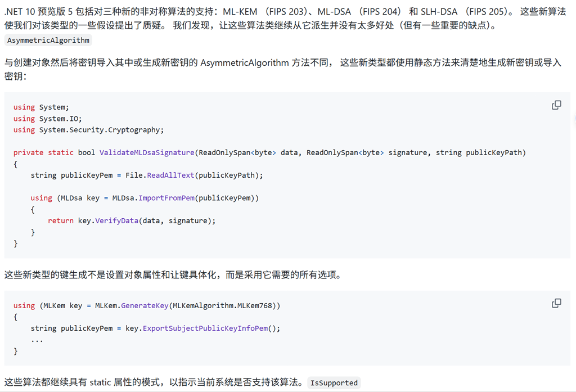This screenshot has height=392, width=576.
Task: Click the GenerateKey method call
Action: pos(145,305)
